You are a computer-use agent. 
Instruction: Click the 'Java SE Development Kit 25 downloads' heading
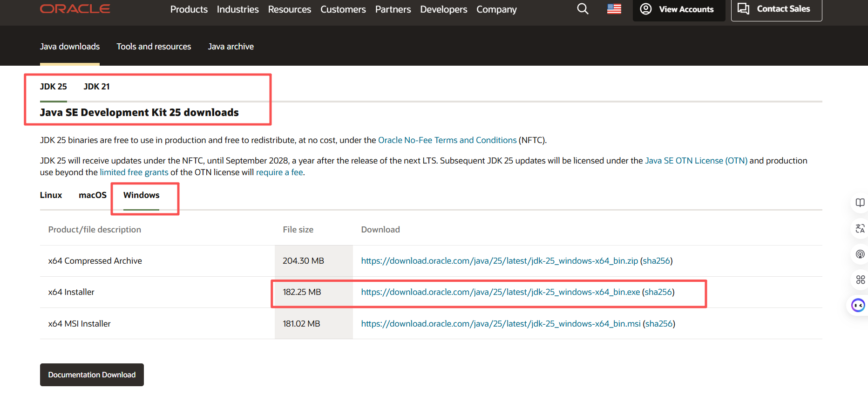(139, 113)
